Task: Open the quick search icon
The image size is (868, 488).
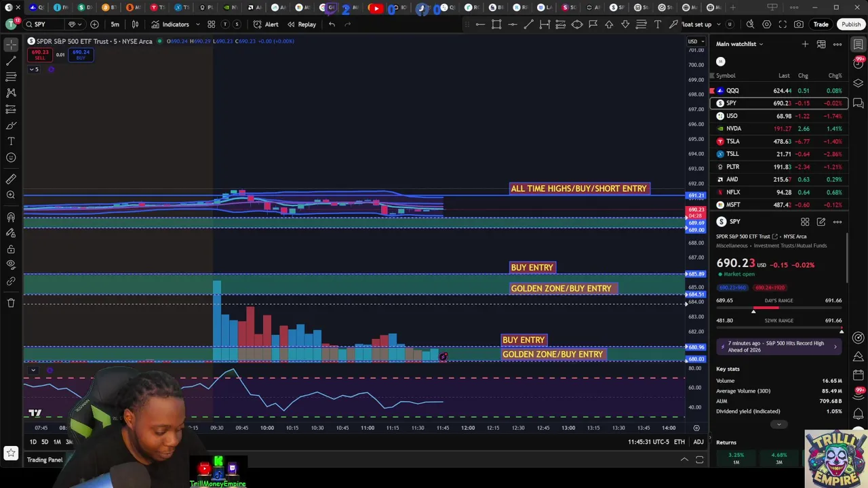Action: [x=750, y=24]
